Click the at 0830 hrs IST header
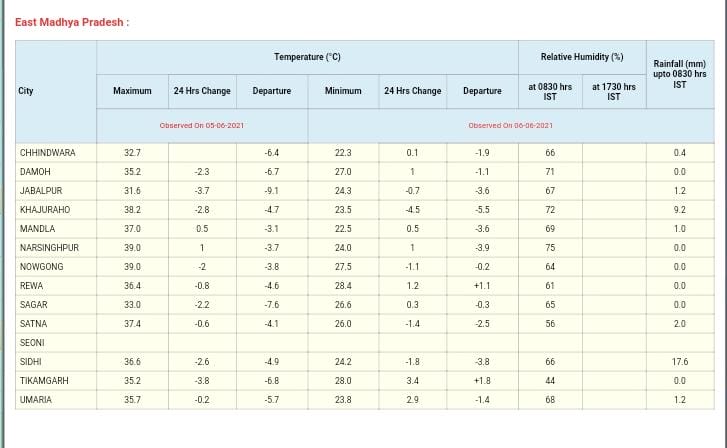This screenshot has height=448, width=727. pos(550,91)
